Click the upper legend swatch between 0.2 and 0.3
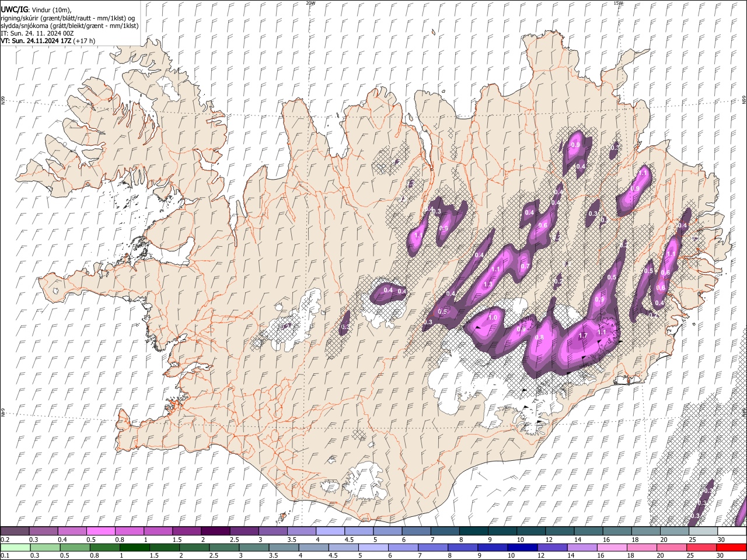This screenshot has height=560, width=747. 15,531
